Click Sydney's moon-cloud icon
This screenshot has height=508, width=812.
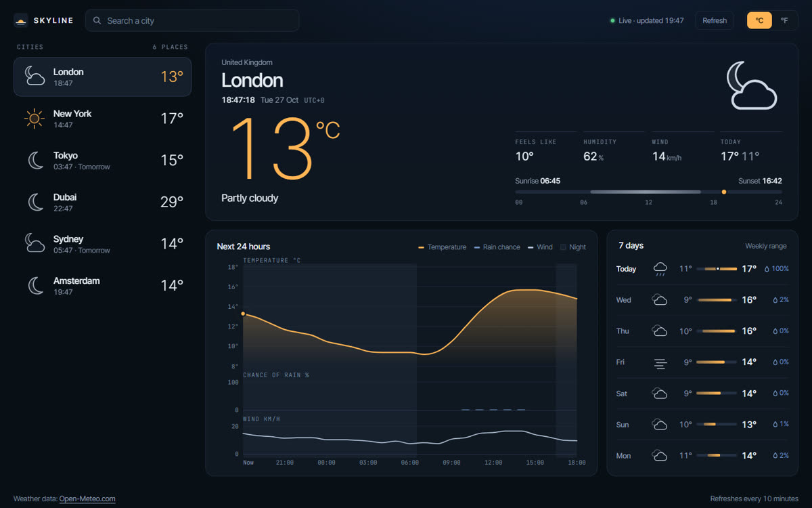tap(35, 244)
